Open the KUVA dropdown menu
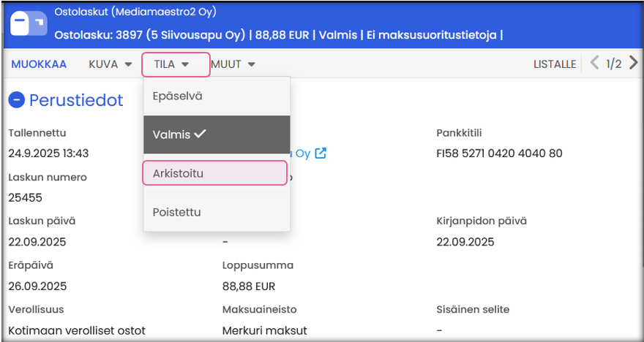644x342 pixels. point(110,64)
